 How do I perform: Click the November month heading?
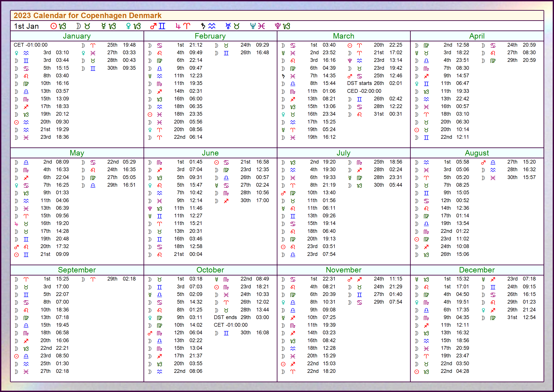point(343,270)
